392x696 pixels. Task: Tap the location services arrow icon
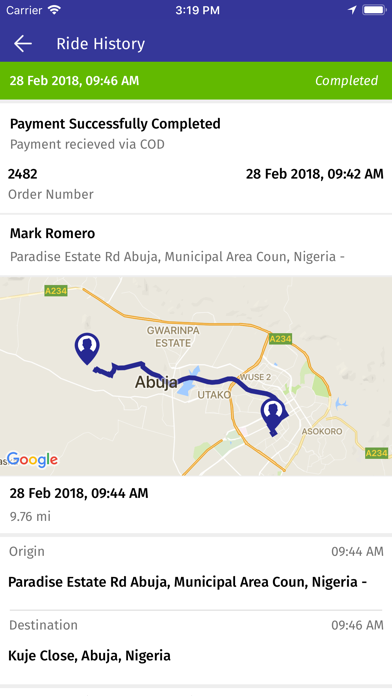tap(352, 10)
